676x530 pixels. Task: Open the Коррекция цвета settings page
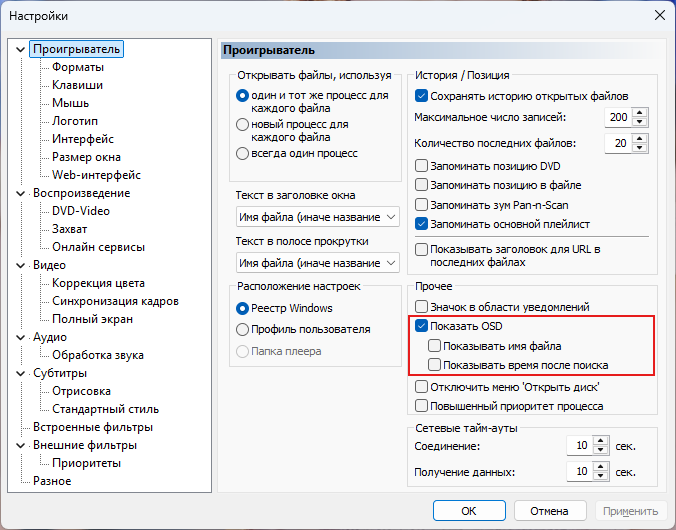pyautogui.click(x=98, y=283)
